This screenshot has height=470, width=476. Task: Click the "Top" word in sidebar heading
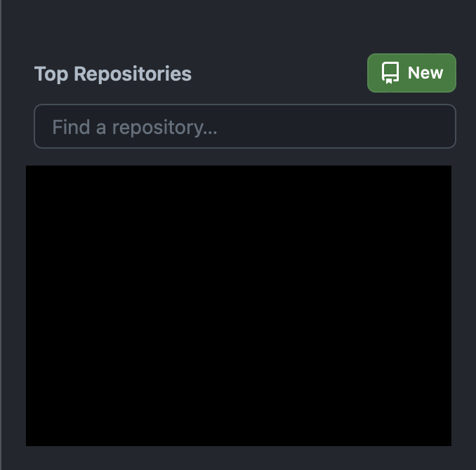click(51, 74)
